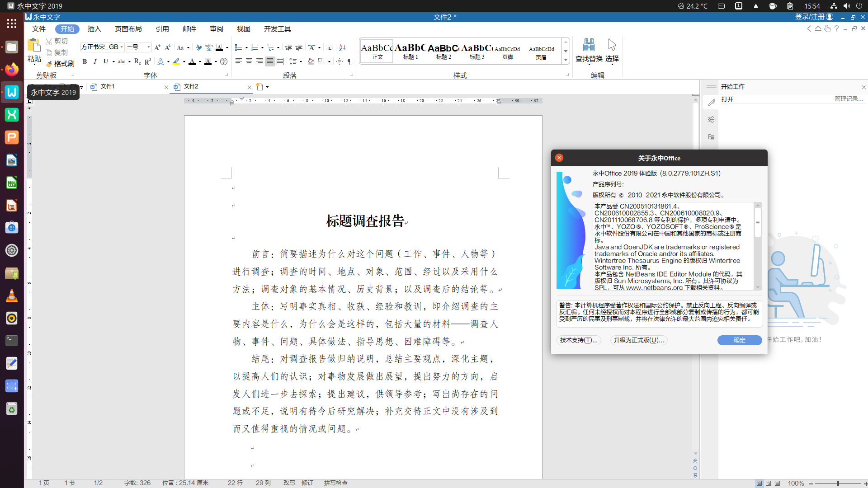Set align left paragraph

click(239, 61)
